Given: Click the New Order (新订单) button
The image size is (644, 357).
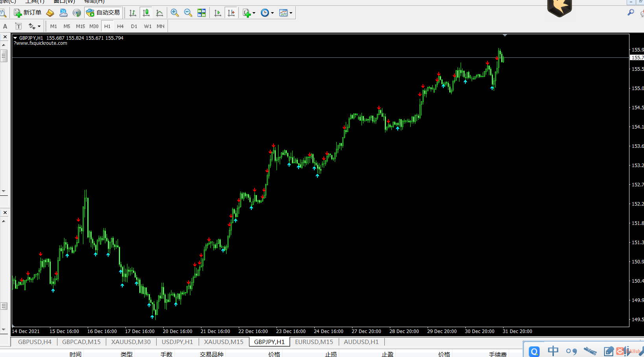Looking at the screenshot, I should point(27,13).
